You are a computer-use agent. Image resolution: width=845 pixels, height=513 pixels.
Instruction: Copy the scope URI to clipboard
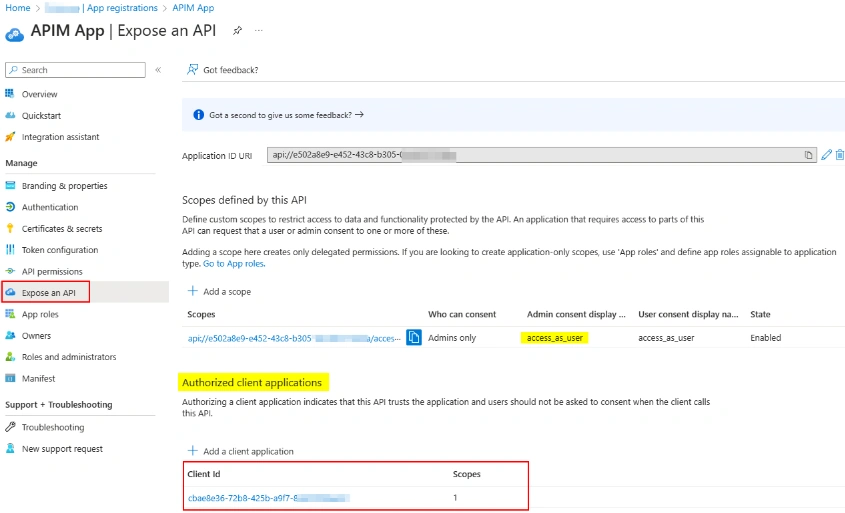(414, 337)
